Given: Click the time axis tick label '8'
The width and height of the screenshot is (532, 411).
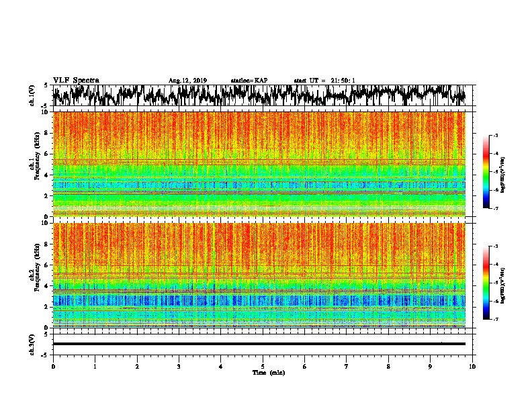Looking at the screenshot, I should pos(388,366).
